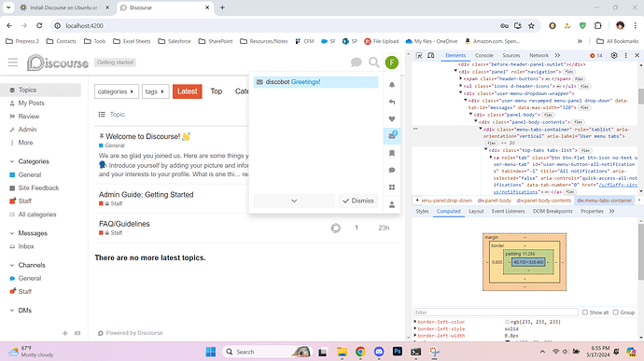Select the Top topics tab
The height and width of the screenshot is (361, 644).
(x=217, y=91)
